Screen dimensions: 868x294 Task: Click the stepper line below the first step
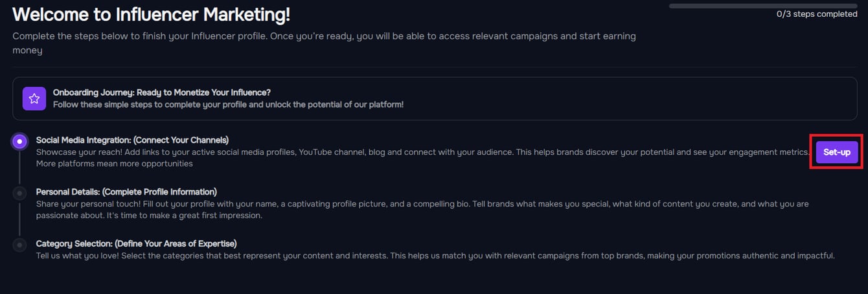(x=20, y=168)
